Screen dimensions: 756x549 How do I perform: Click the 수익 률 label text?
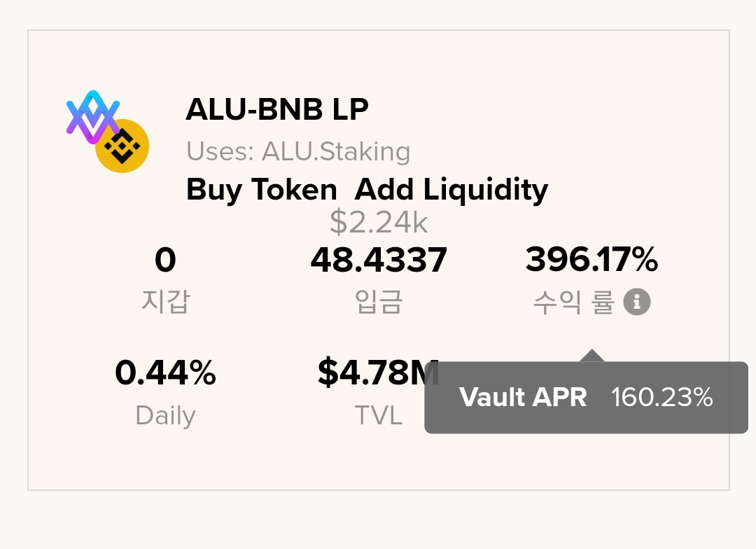pyautogui.click(x=573, y=303)
